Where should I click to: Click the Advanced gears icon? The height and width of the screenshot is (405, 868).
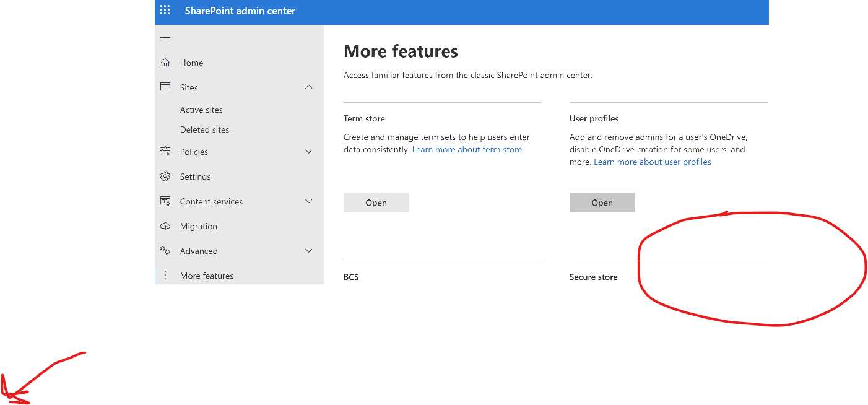coord(165,251)
